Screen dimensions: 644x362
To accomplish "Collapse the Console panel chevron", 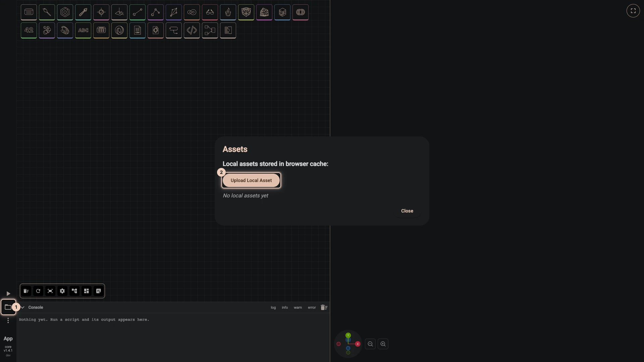I will pyautogui.click(x=22, y=307).
